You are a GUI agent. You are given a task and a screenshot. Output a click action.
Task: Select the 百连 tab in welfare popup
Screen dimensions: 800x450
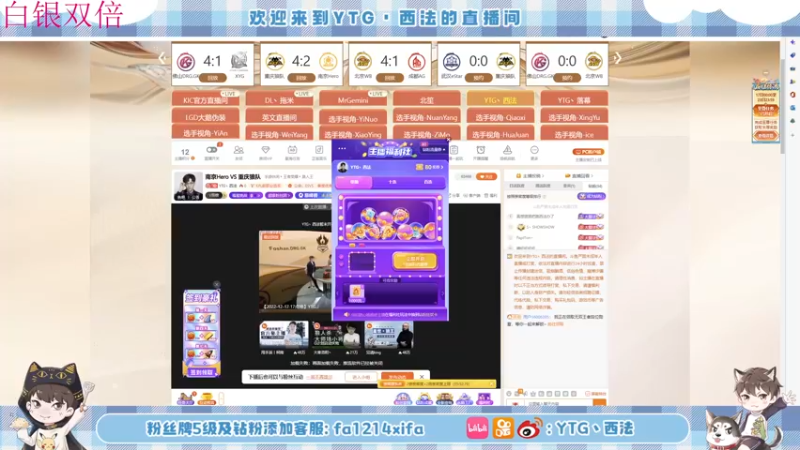tap(428, 182)
